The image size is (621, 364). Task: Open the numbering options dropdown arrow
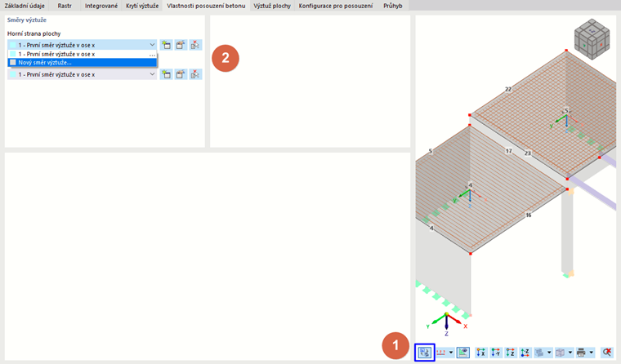pyautogui.click(x=451, y=352)
